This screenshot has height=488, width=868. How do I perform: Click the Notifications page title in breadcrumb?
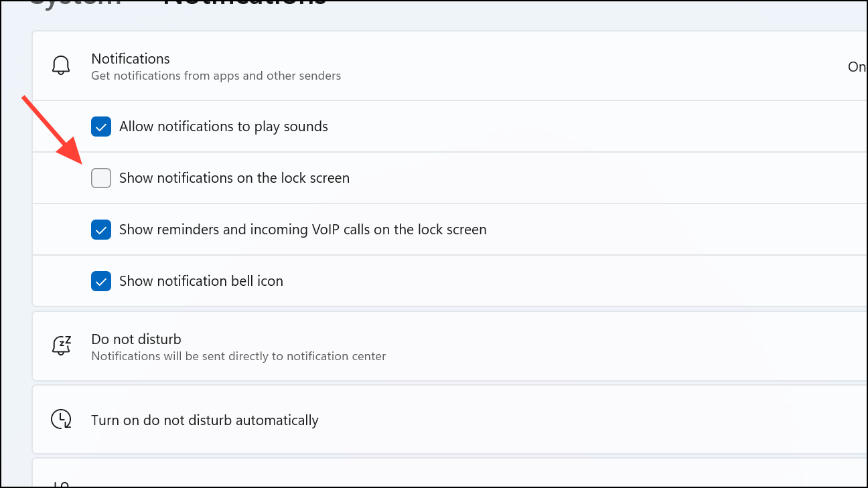[244, 2]
